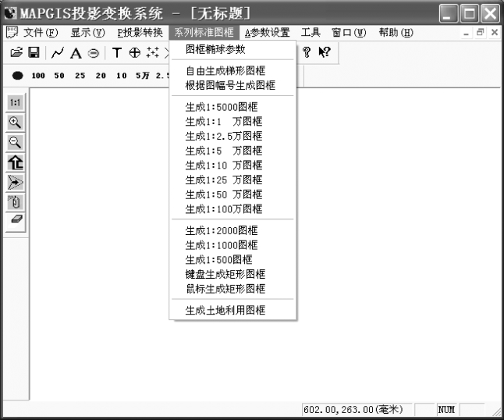Open help via the question mark icon
Image resolution: width=504 pixels, height=420 pixels.
(307, 52)
